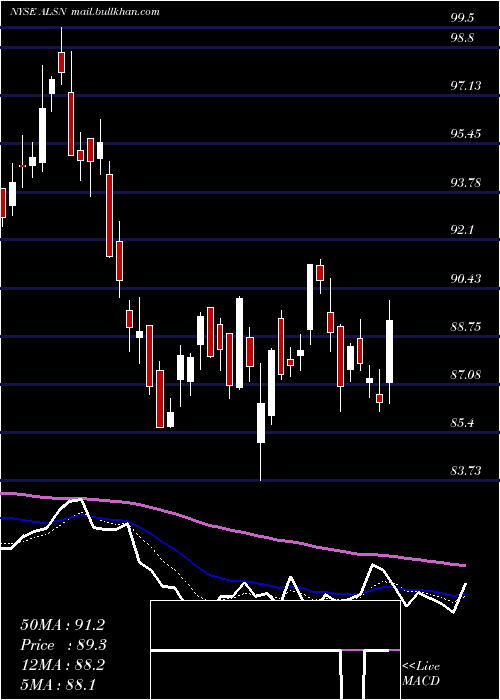The height and width of the screenshot is (700, 500).
Task: Select the 97.13 price axis label
Action: 466,85
